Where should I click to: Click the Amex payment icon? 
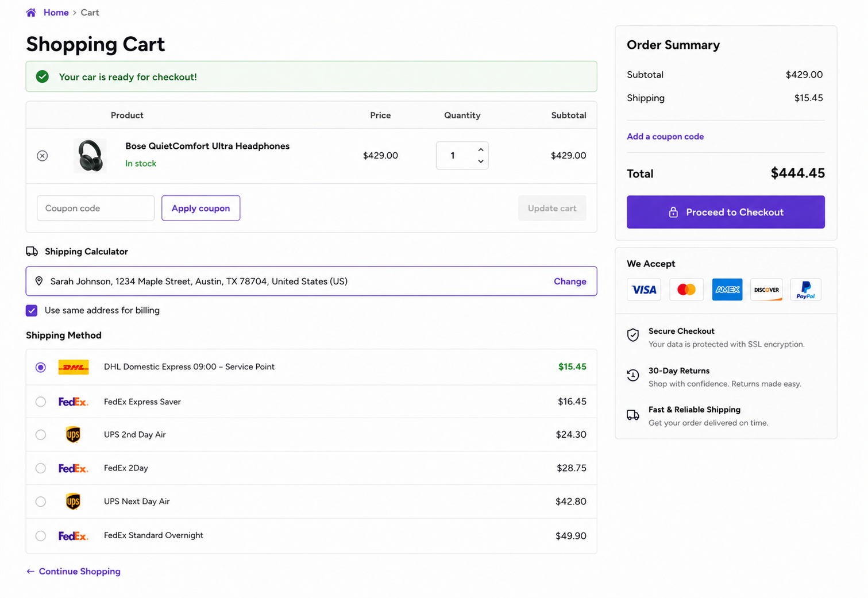[727, 290]
